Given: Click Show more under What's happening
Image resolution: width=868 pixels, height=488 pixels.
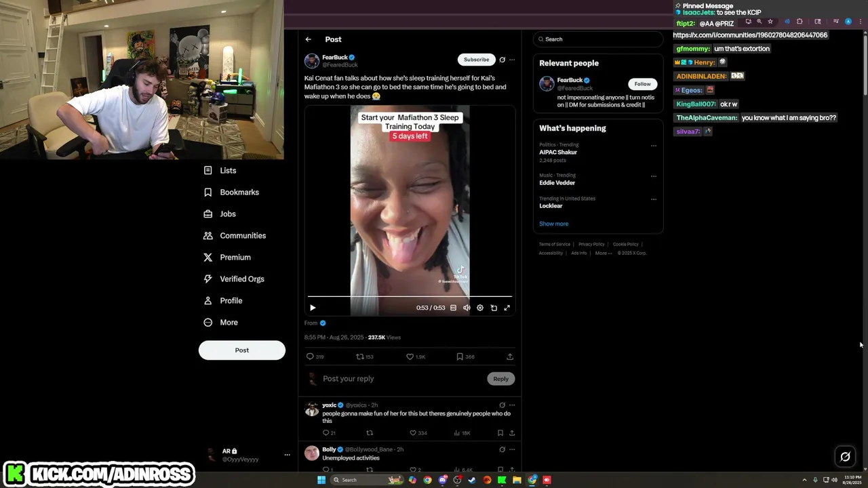Looking at the screenshot, I should pos(554,224).
